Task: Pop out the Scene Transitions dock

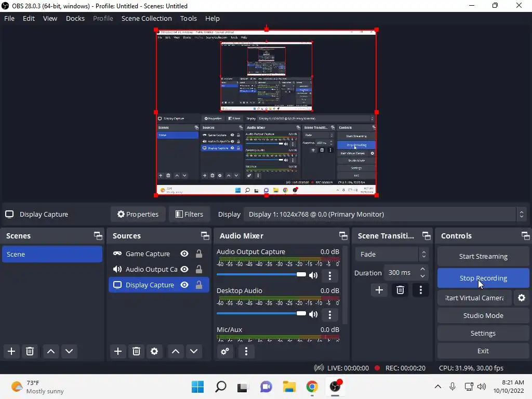Action: coord(426,235)
